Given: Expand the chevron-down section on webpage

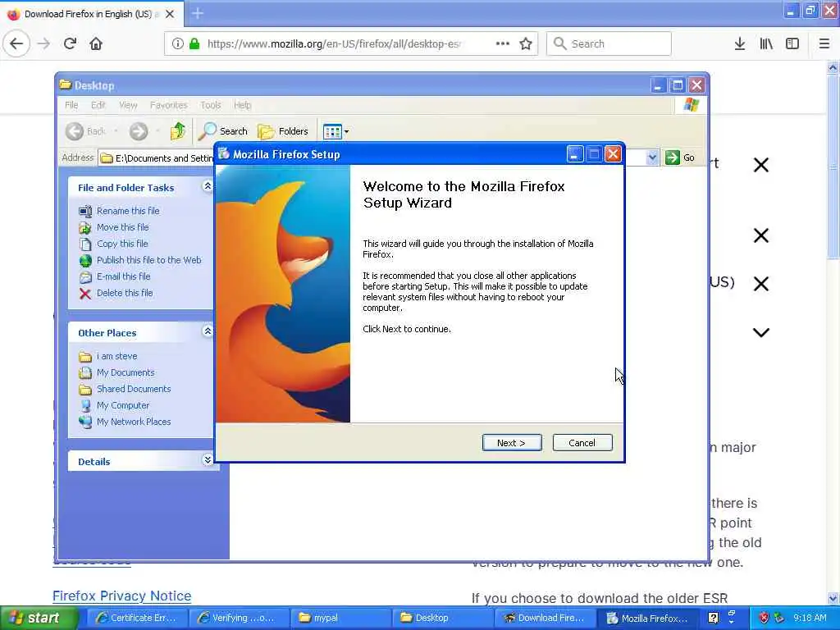Looking at the screenshot, I should coord(760,333).
